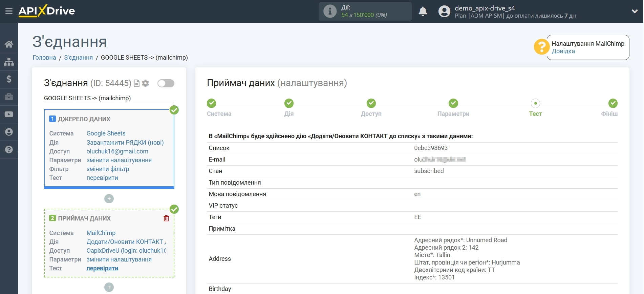Go to З'єднання breadcrumb

click(78, 58)
